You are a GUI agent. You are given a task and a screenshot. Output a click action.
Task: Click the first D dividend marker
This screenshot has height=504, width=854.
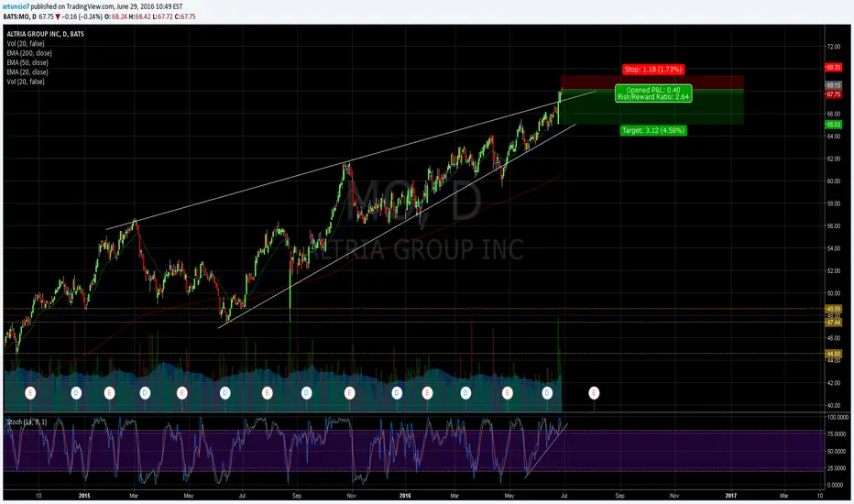[76, 392]
